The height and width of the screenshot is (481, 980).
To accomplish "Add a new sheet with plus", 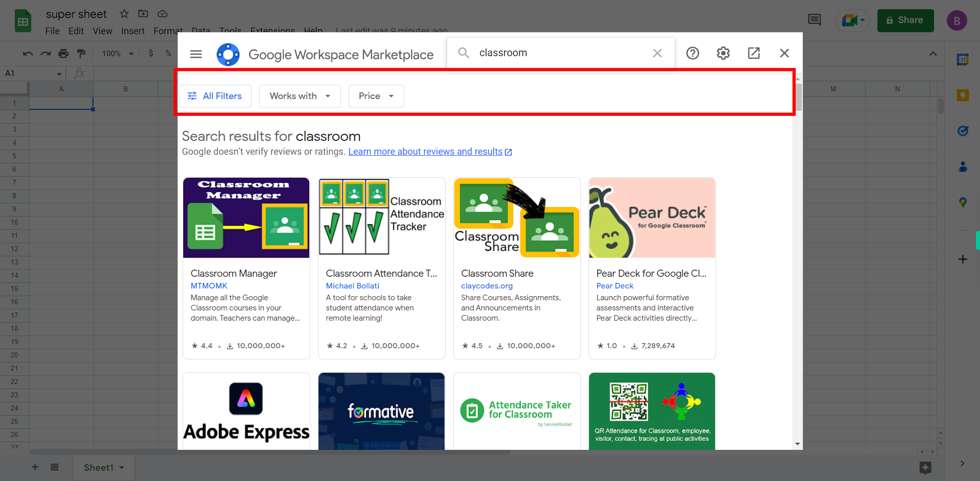I will [35, 467].
